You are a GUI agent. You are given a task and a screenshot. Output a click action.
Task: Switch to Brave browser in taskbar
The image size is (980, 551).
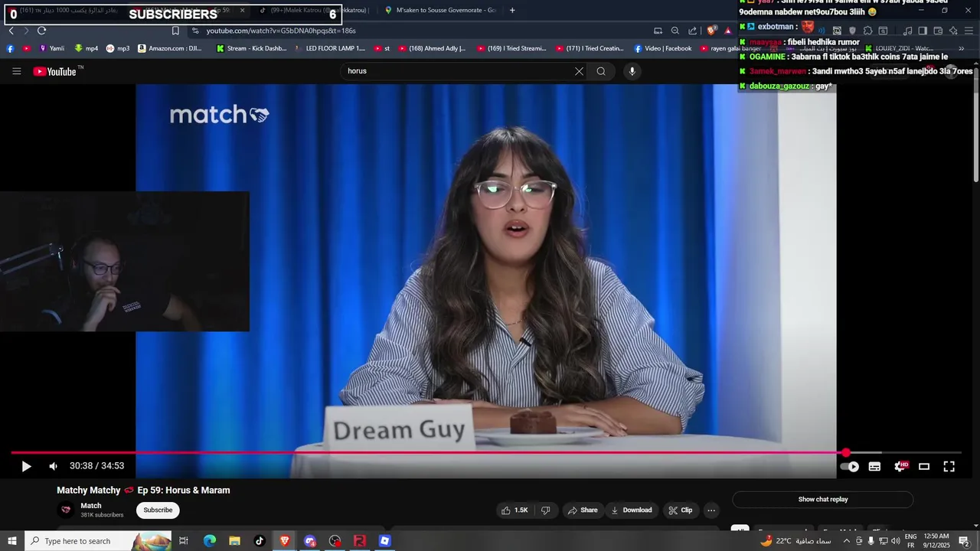click(285, 541)
